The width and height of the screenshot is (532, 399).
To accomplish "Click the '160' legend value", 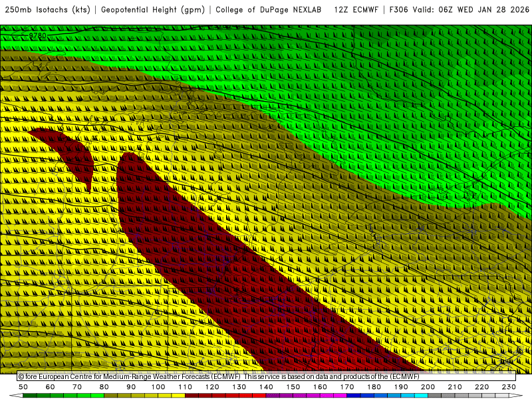I will point(320,387).
